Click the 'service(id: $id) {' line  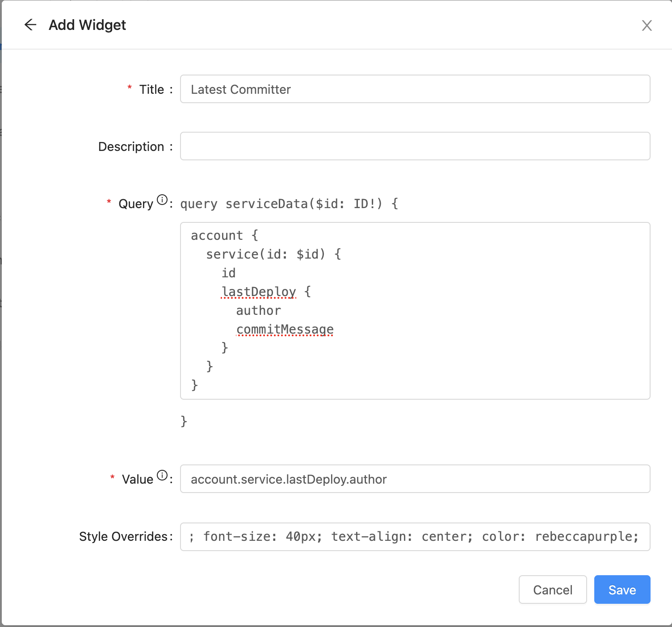coord(273,254)
